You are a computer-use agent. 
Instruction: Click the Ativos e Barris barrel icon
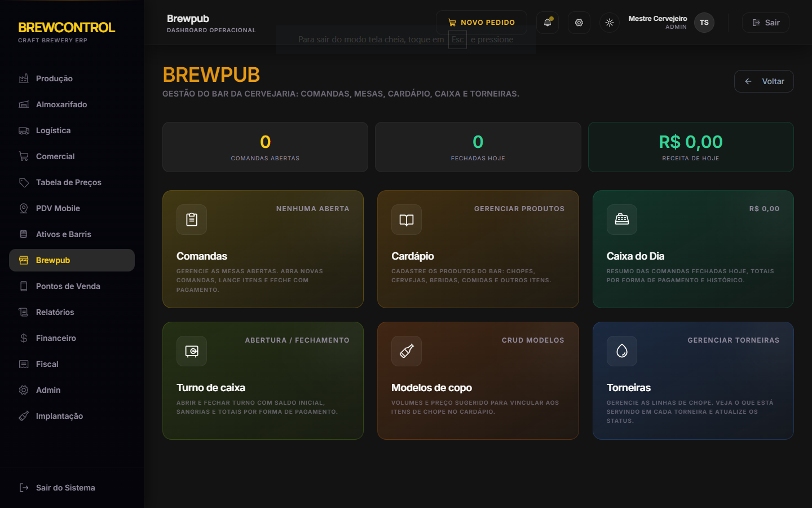[24, 234]
